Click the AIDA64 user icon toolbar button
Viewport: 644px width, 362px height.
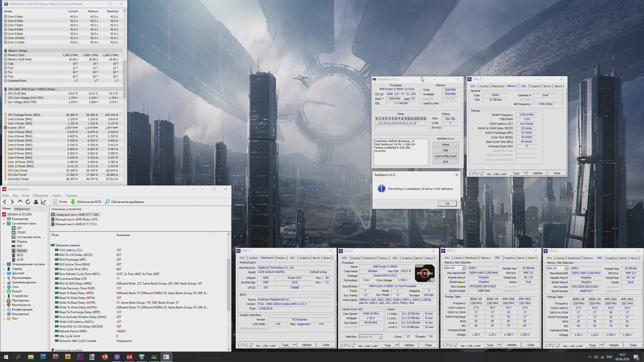(36, 202)
